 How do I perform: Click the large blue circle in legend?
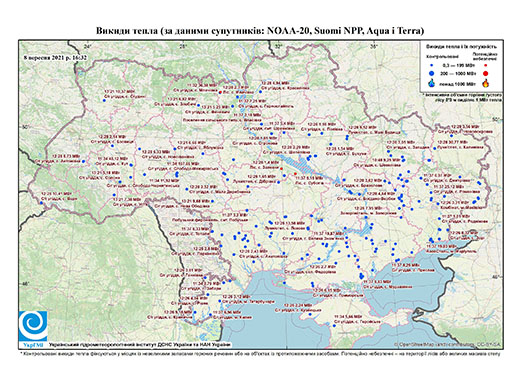coord(432,73)
